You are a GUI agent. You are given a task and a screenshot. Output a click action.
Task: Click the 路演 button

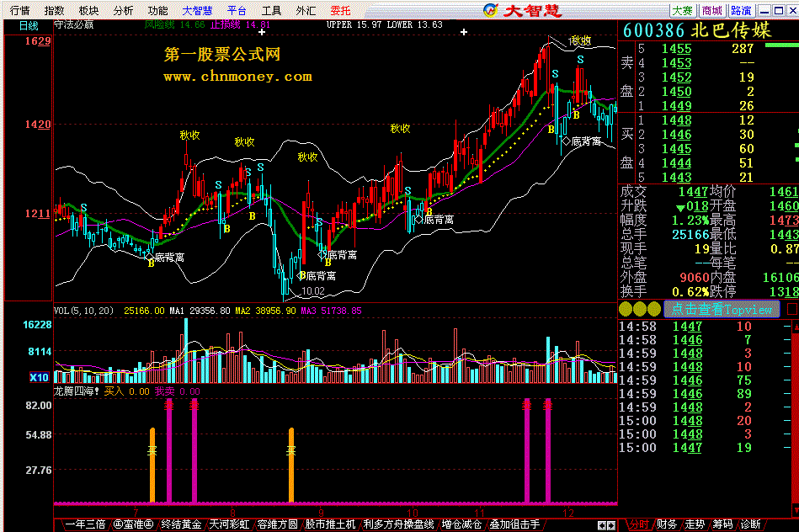pyautogui.click(x=741, y=10)
